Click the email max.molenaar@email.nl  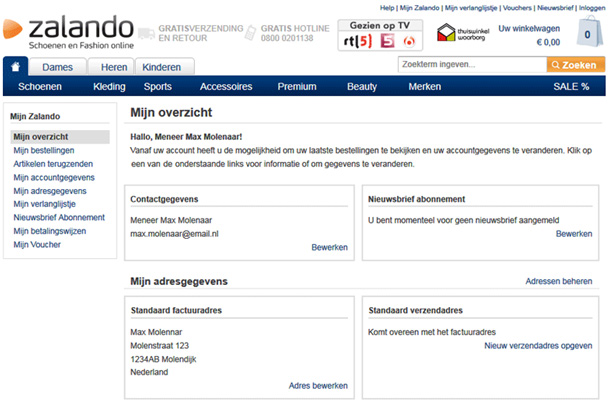pyautogui.click(x=174, y=234)
